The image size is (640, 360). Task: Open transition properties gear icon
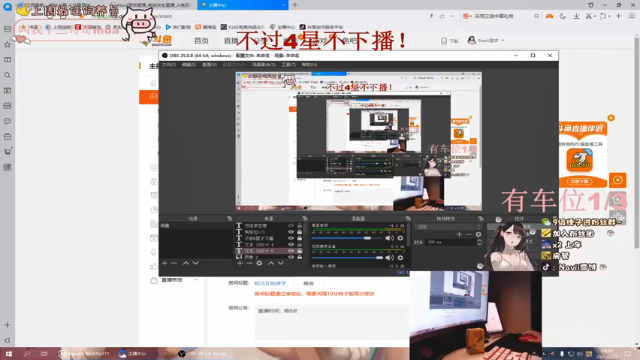pos(478,234)
